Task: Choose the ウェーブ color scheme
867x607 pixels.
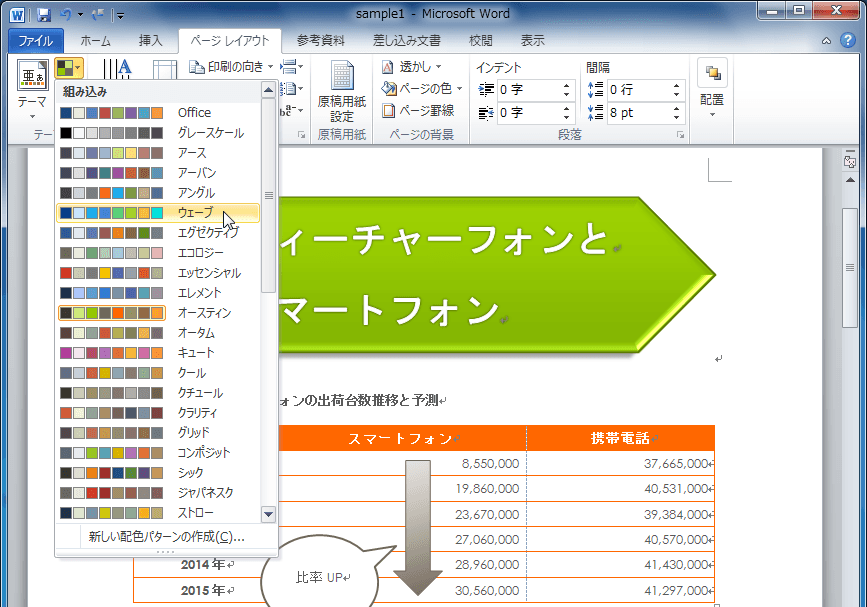Action: (x=158, y=213)
